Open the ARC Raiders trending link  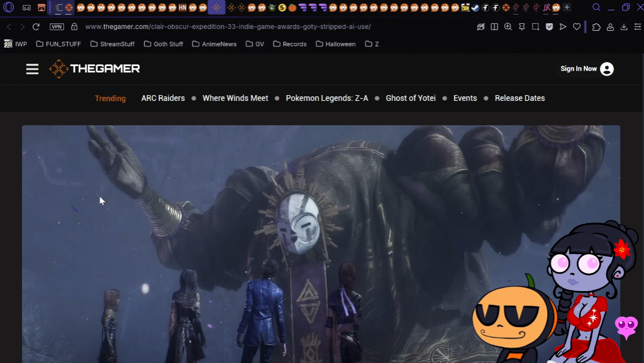(x=163, y=98)
